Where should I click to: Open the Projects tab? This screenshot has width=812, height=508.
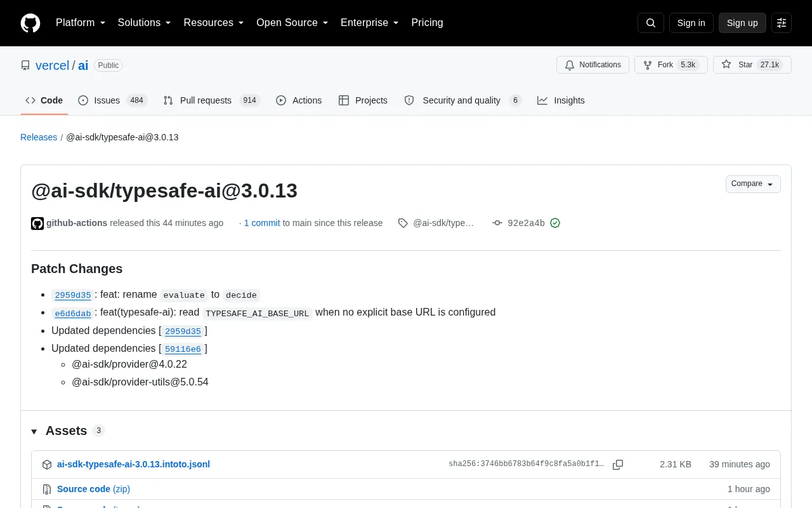tap(363, 100)
